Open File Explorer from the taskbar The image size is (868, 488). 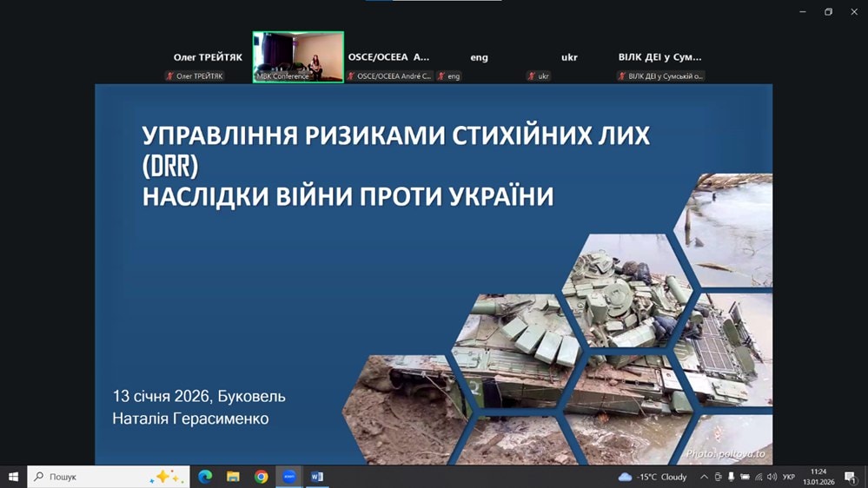233,477
